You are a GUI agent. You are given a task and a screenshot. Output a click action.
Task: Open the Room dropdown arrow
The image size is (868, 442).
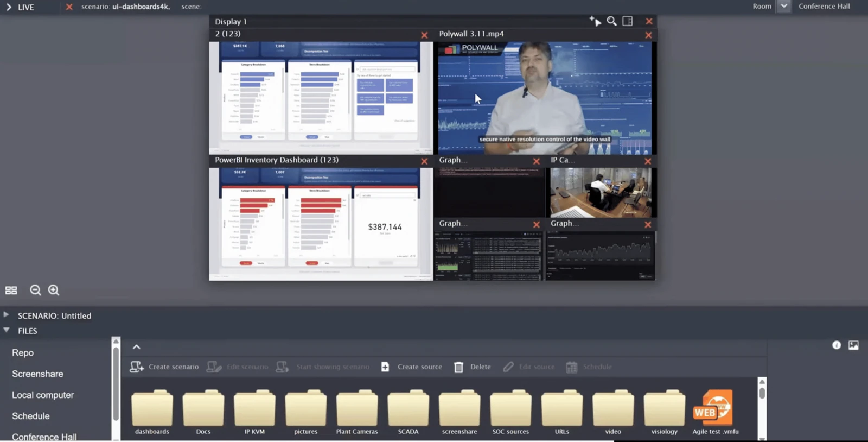pyautogui.click(x=783, y=7)
